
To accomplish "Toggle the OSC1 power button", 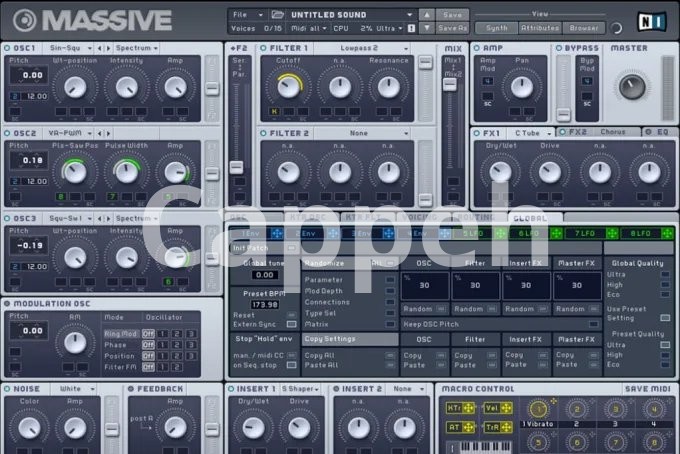I will click(7, 48).
